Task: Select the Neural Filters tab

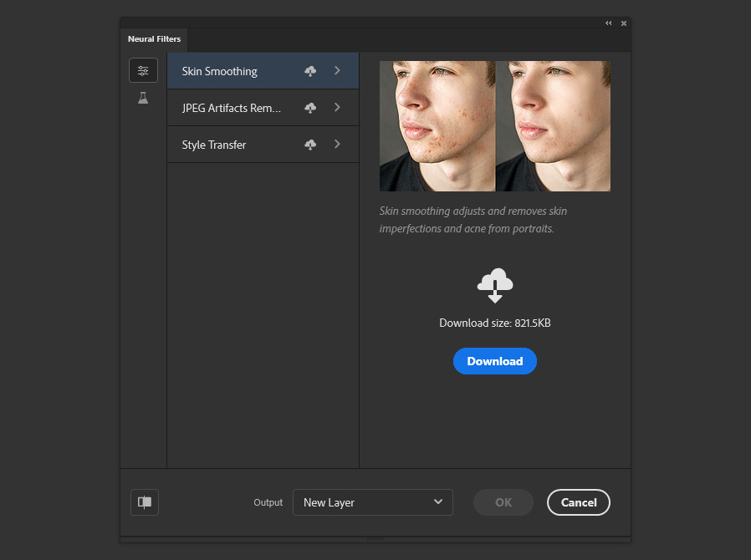Action: [154, 39]
